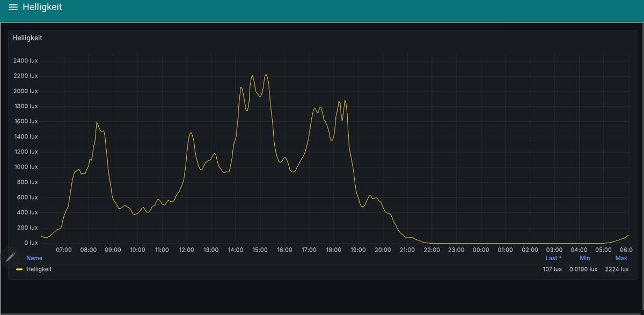Sort the legend by Min column

coord(584,258)
